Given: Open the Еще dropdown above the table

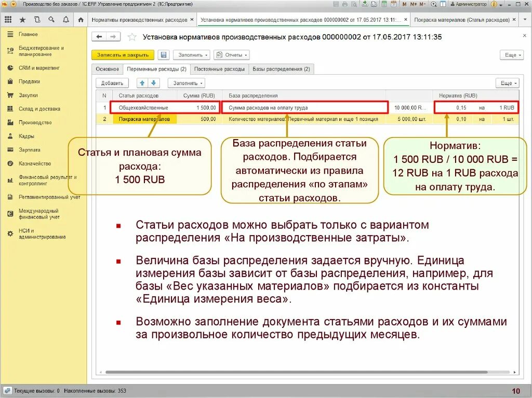Looking at the screenshot, I should pos(508,83).
